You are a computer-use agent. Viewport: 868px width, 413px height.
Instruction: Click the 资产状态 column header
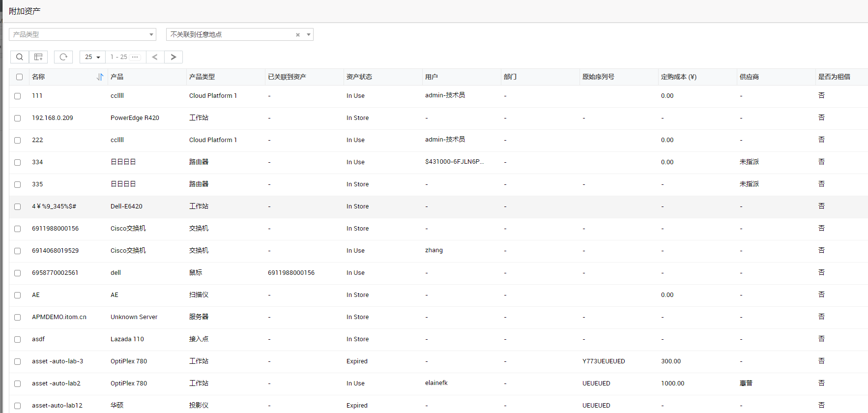click(x=359, y=77)
